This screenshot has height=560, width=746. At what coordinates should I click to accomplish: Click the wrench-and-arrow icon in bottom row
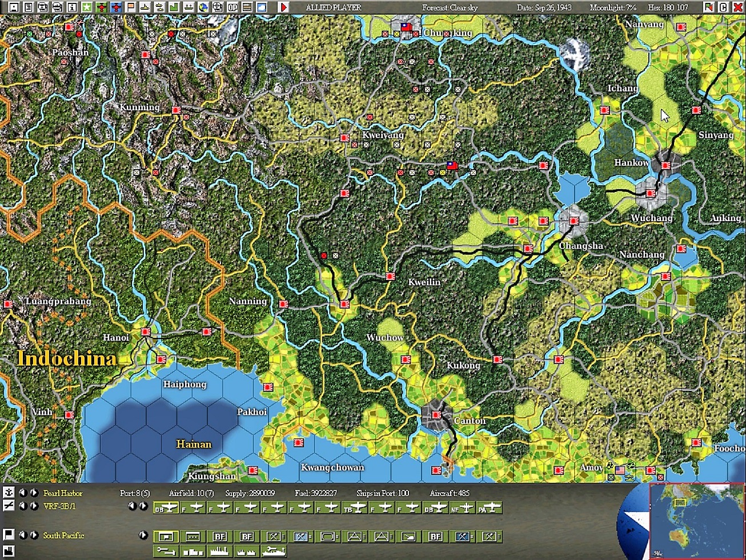tap(166, 551)
